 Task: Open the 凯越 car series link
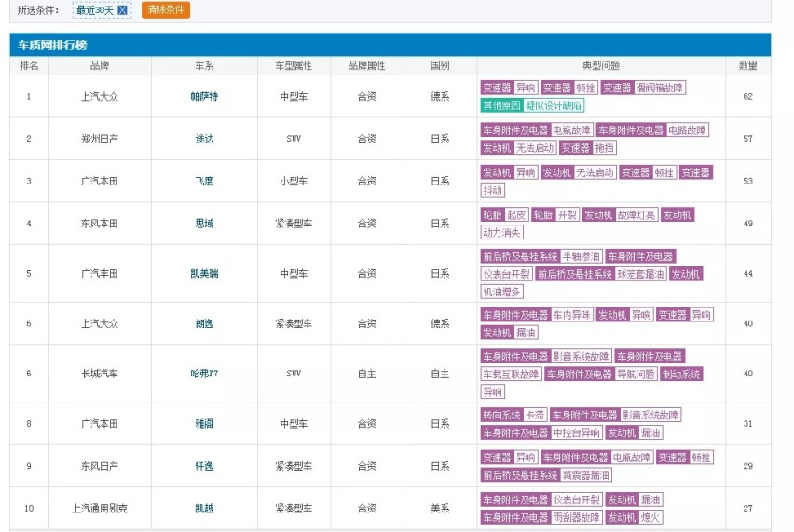[204, 508]
